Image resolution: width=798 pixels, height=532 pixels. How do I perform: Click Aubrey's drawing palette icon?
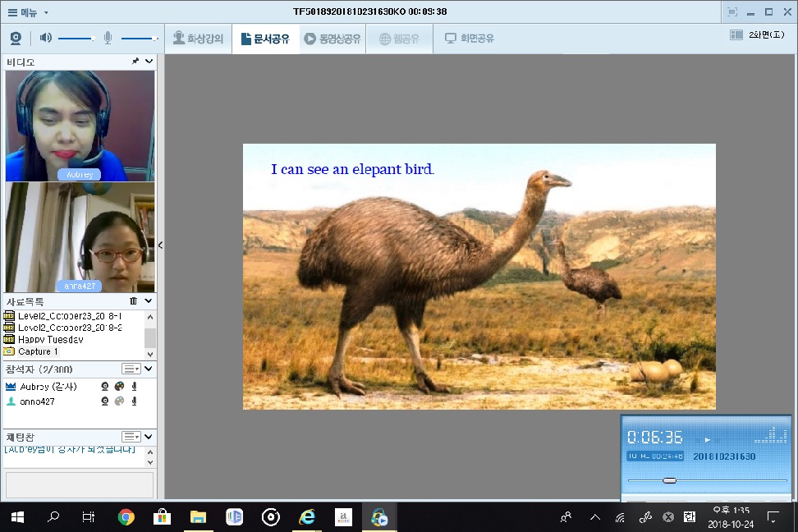(x=119, y=386)
